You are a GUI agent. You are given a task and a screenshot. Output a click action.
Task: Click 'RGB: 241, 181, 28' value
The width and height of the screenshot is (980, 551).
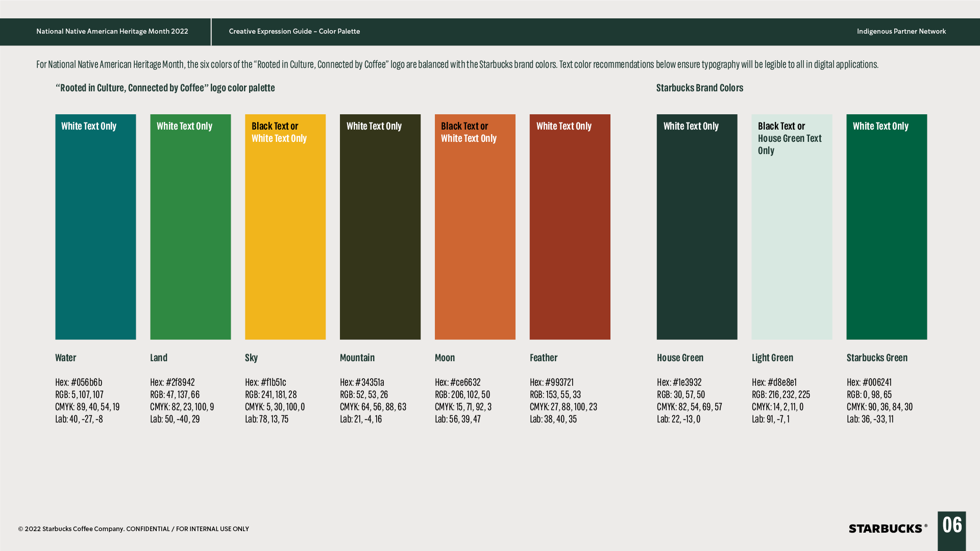click(271, 394)
